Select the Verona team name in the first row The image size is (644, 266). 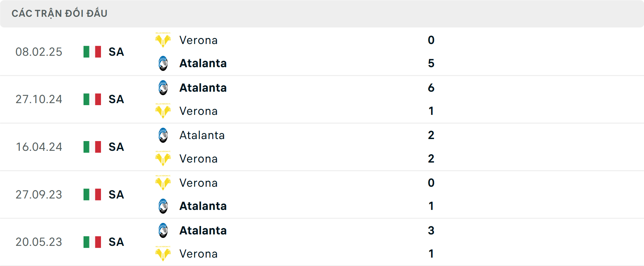pyautogui.click(x=198, y=40)
